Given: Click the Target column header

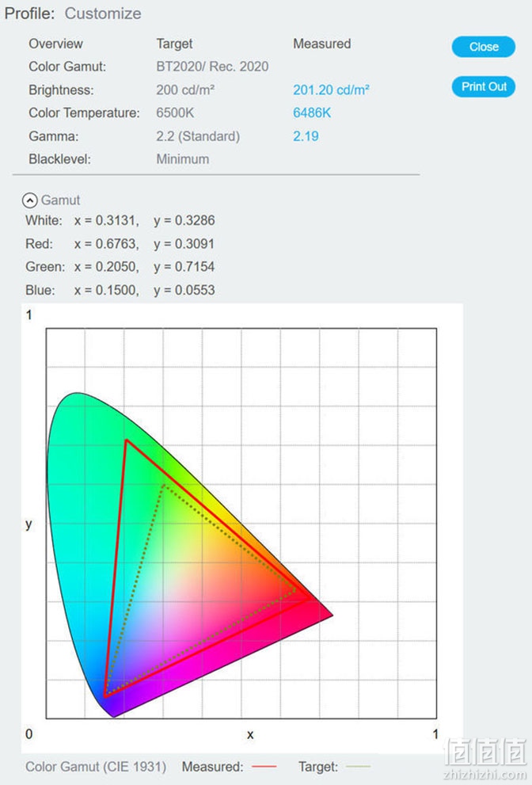Looking at the screenshot, I should 174,44.
